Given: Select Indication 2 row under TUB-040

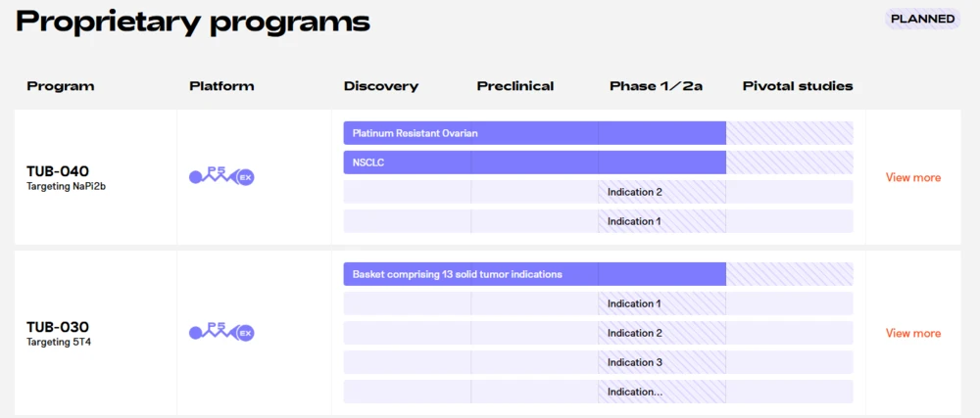Looking at the screenshot, I should click(x=634, y=192).
